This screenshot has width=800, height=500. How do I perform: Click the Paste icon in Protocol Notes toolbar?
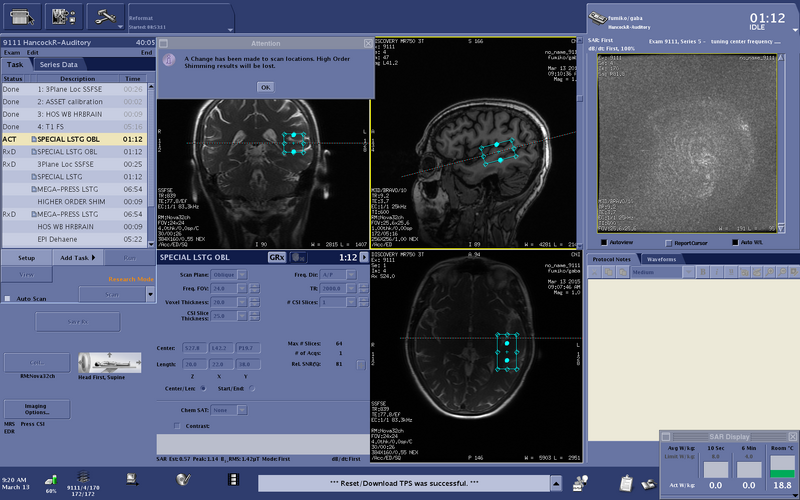tap(622, 272)
